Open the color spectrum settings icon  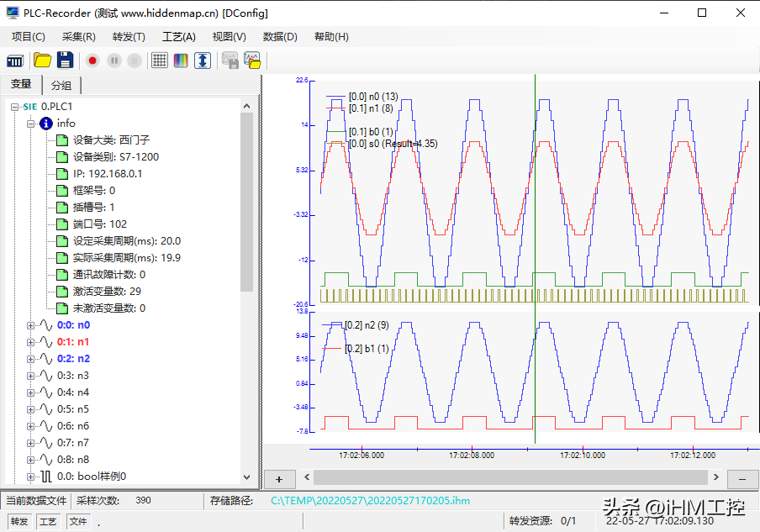click(181, 61)
